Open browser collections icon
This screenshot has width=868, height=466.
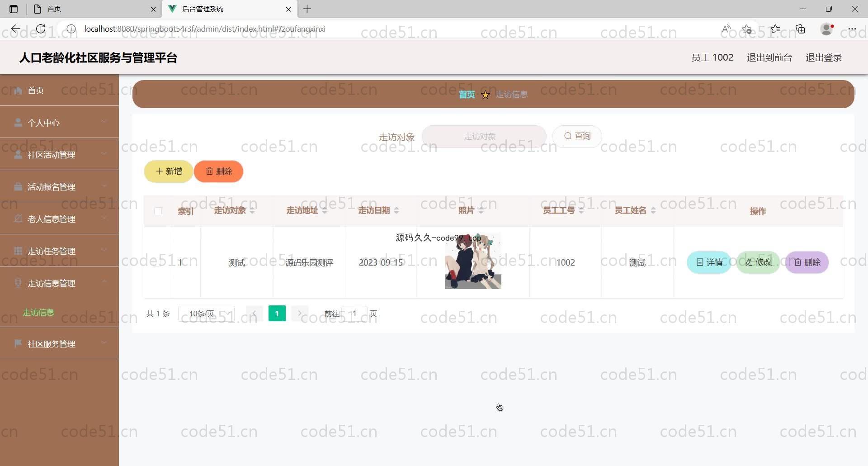(800, 29)
